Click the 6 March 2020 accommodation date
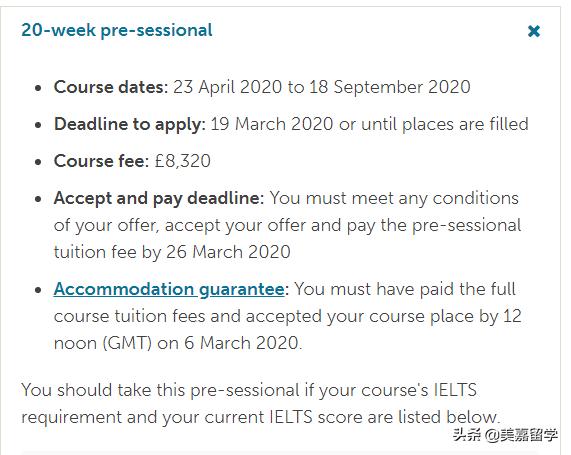The width and height of the screenshot is (571, 455). point(241,343)
